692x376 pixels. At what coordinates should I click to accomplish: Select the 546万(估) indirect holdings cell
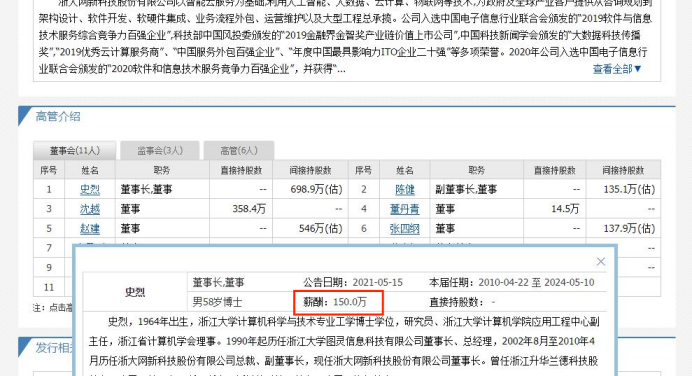coord(310,229)
